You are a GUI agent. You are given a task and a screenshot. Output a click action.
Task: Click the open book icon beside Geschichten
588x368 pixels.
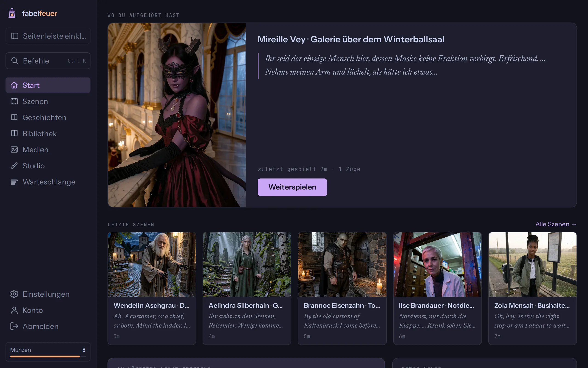click(x=14, y=117)
